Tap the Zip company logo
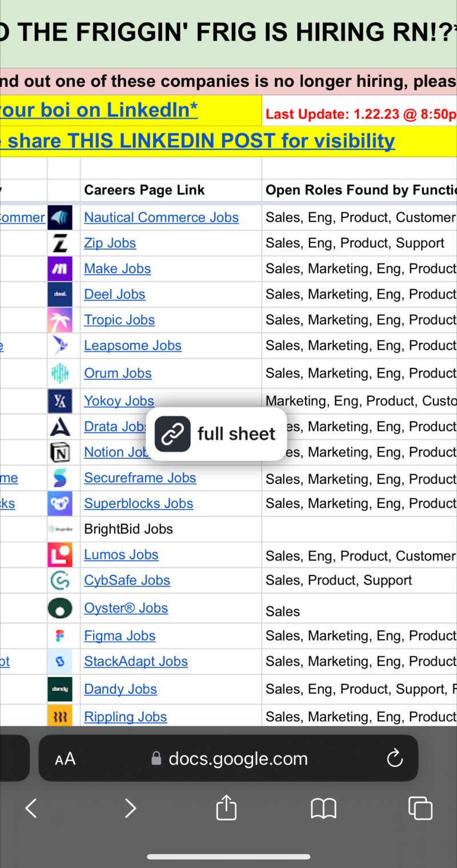Viewport: 457px width, 868px height. click(60, 243)
